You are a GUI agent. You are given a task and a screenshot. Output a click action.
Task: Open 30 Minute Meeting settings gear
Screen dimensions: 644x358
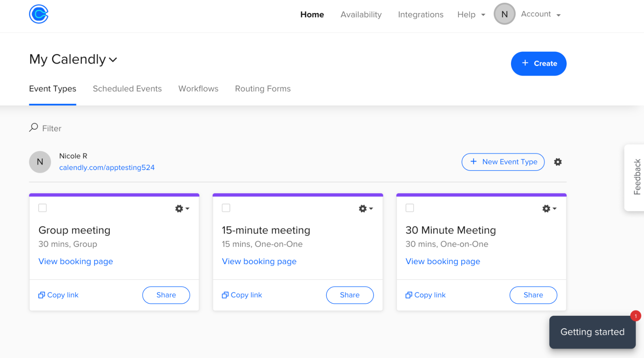tap(546, 209)
